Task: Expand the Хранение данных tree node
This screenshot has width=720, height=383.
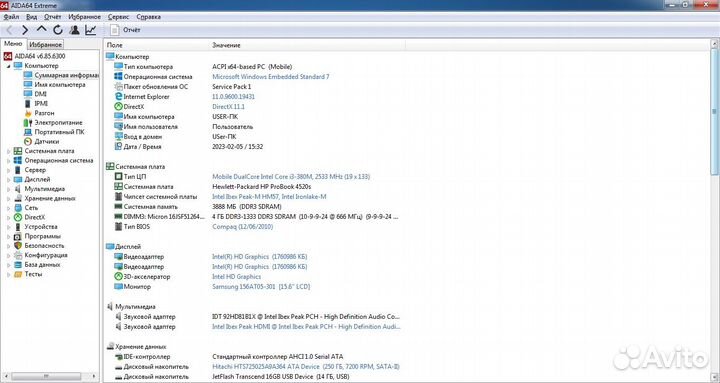Action: point(8,198)
